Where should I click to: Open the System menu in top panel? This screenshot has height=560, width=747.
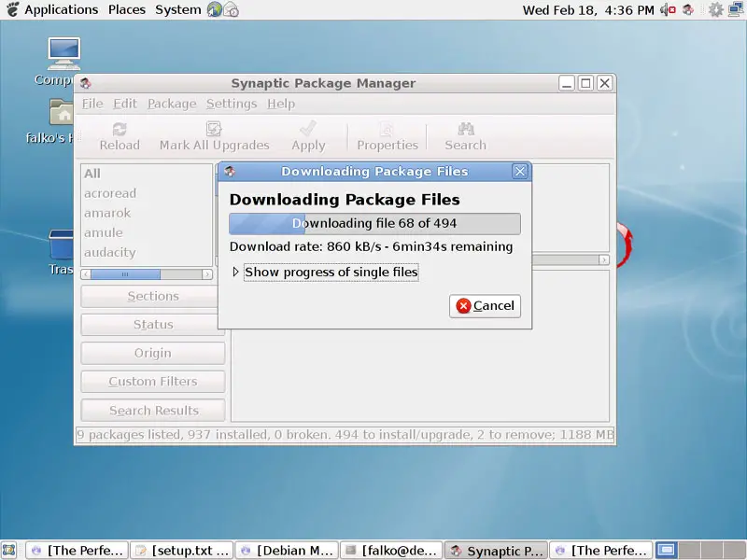point(178,9)
